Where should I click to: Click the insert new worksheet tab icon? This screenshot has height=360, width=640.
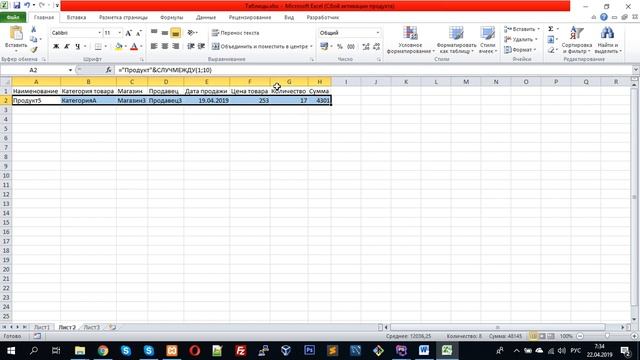click(112, 327)
